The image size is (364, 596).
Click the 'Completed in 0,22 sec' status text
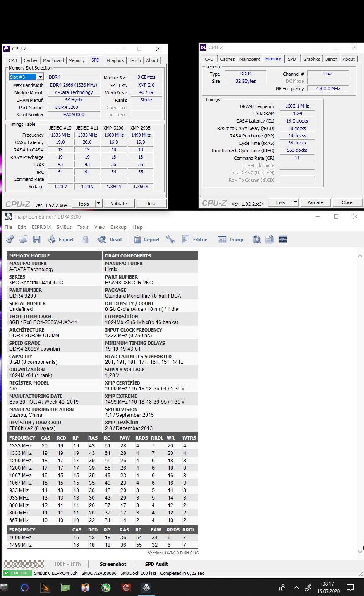point(182,573)
